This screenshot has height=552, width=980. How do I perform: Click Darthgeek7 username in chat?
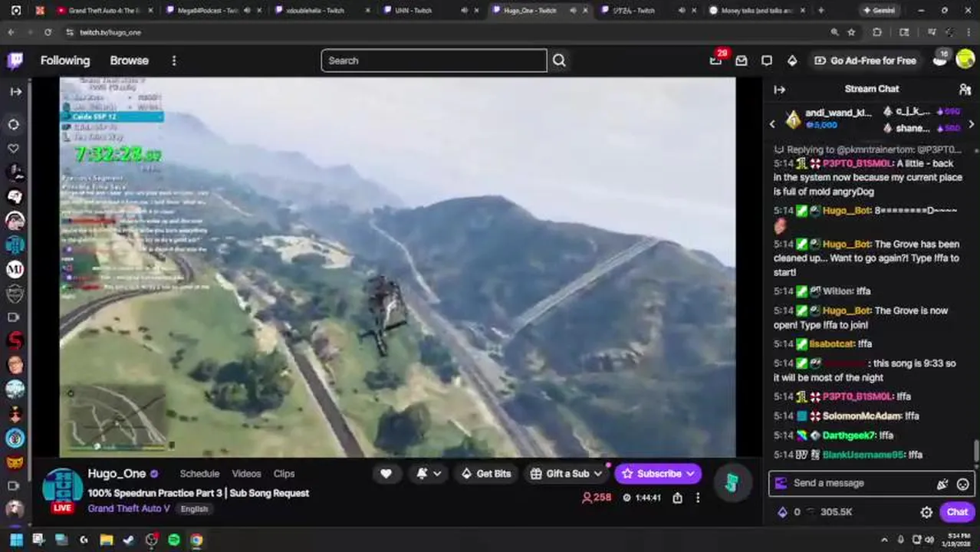(x=849, y=435)
